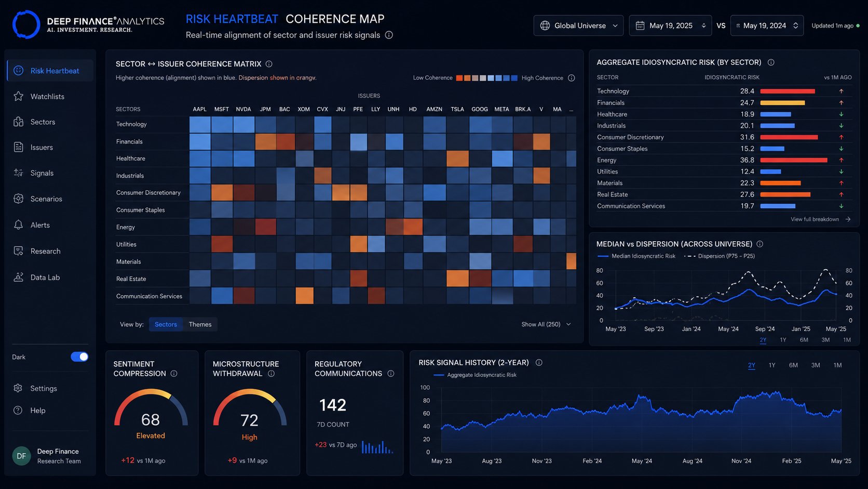Screen dimensions: 868x489
Task: Click the May 19, 2025 date stepper arrows
Action: pos(704,25)
